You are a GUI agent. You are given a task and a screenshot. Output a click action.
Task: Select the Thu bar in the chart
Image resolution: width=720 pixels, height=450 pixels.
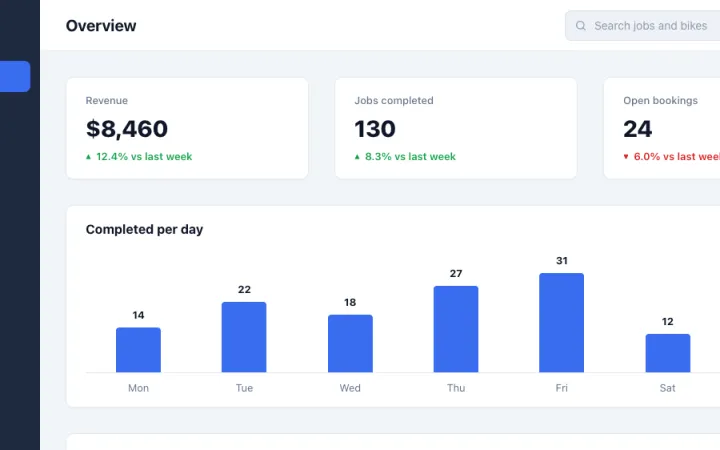pos(456,329)
